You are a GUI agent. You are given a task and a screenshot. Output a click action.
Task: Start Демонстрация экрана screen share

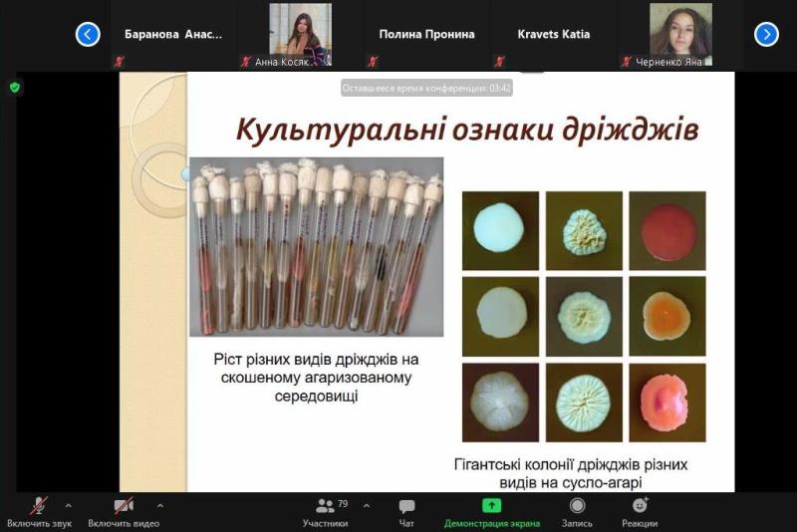491,512
